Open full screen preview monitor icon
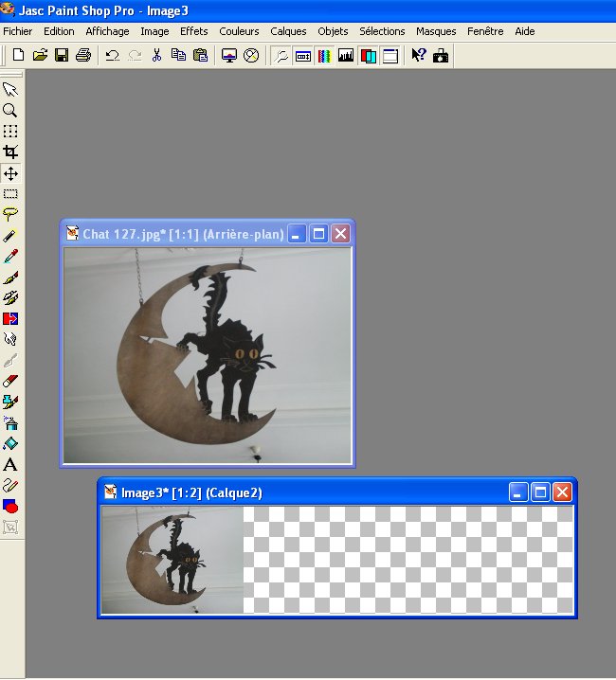Screen dimensions: 616x680 click(229, 55)
